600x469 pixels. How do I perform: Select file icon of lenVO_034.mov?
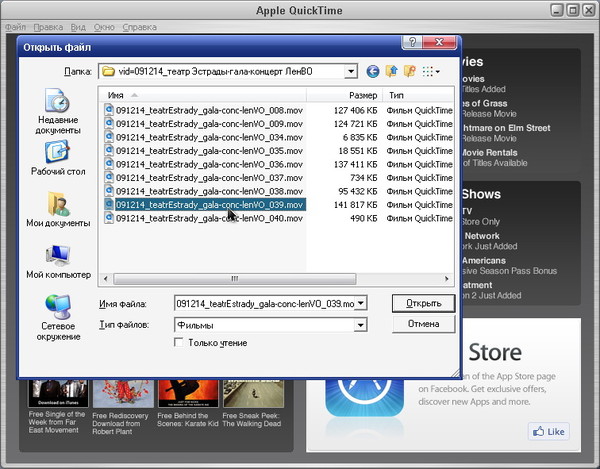click(x=109, y=137)
